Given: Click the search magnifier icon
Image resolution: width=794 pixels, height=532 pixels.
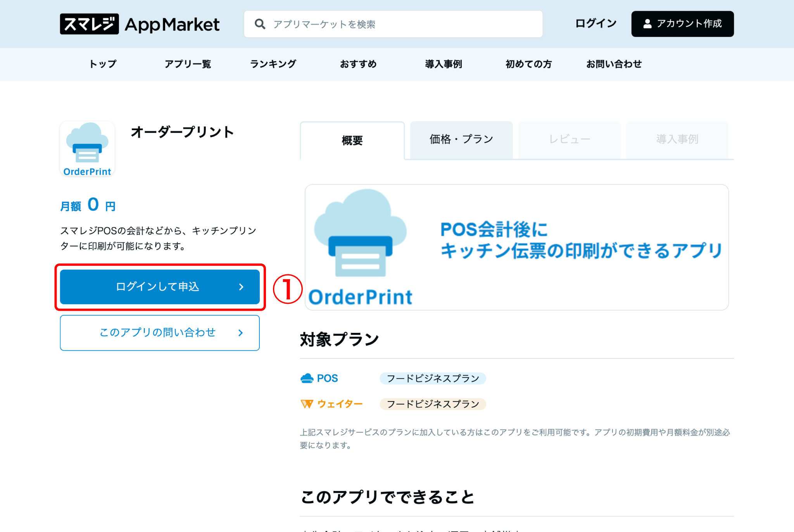Looking at the screenshot, I should (x=260, y=24).
